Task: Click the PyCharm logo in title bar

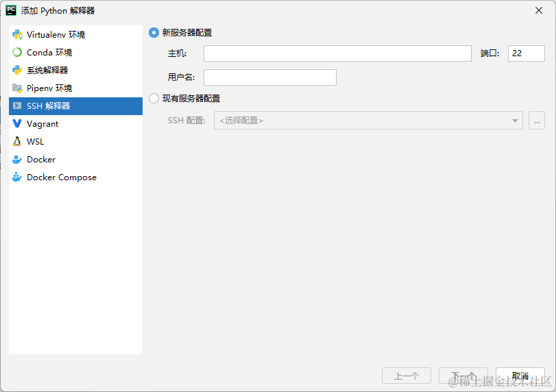Action: point(11,10)
